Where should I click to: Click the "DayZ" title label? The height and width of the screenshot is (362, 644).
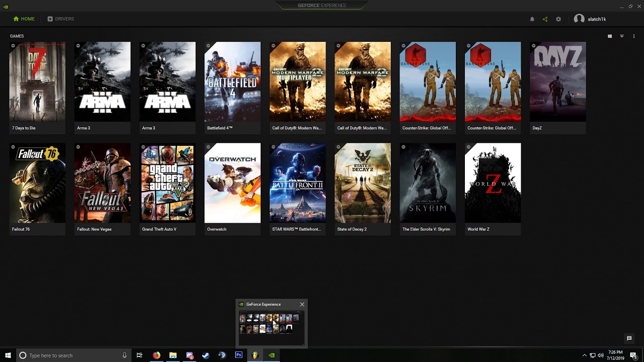537,128
